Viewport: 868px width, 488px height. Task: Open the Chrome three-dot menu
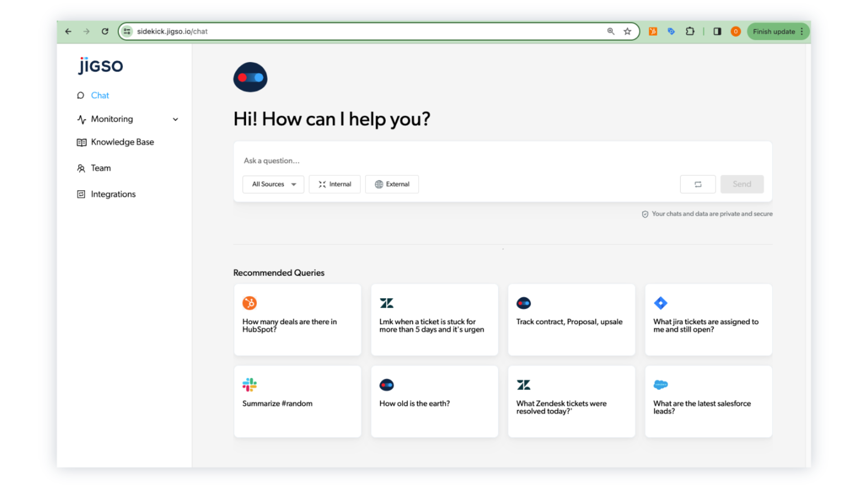[x=802, y=31]
